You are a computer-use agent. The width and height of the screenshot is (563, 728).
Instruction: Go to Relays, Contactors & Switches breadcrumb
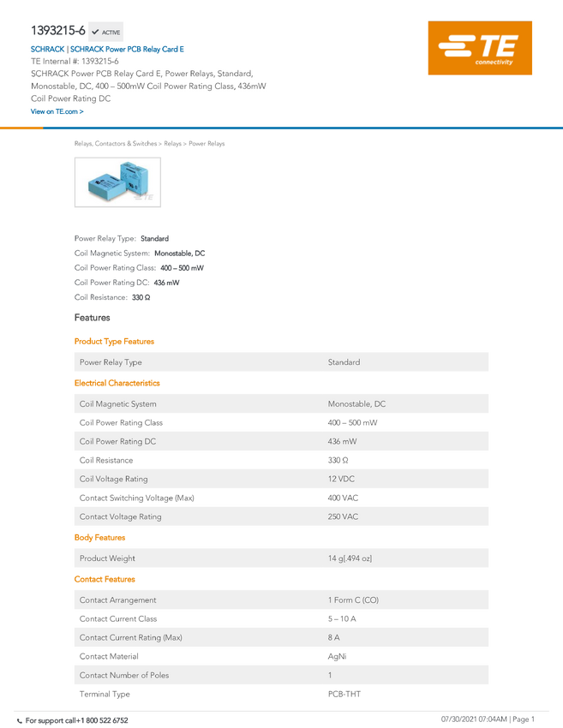116,144
